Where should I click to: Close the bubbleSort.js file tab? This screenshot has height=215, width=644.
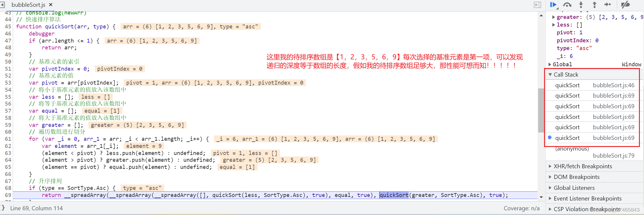pyautogui.click(x=51, y=5)
